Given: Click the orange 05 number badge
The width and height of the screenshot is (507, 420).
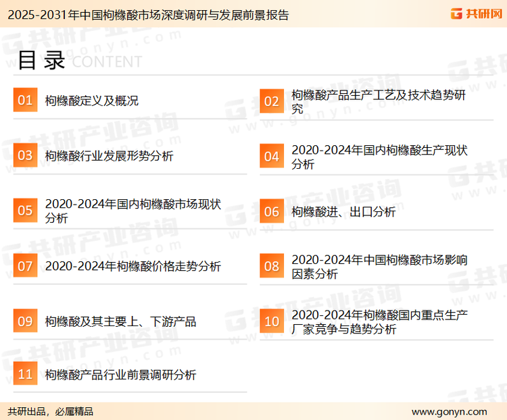Looking at the screenshot, I should click(25, 210).
